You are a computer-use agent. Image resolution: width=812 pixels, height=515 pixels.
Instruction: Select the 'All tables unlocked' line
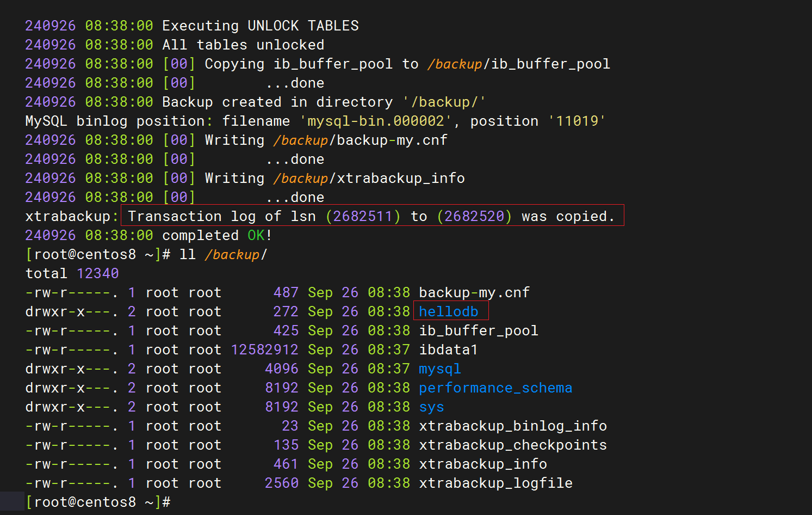(x=175, y=45)
